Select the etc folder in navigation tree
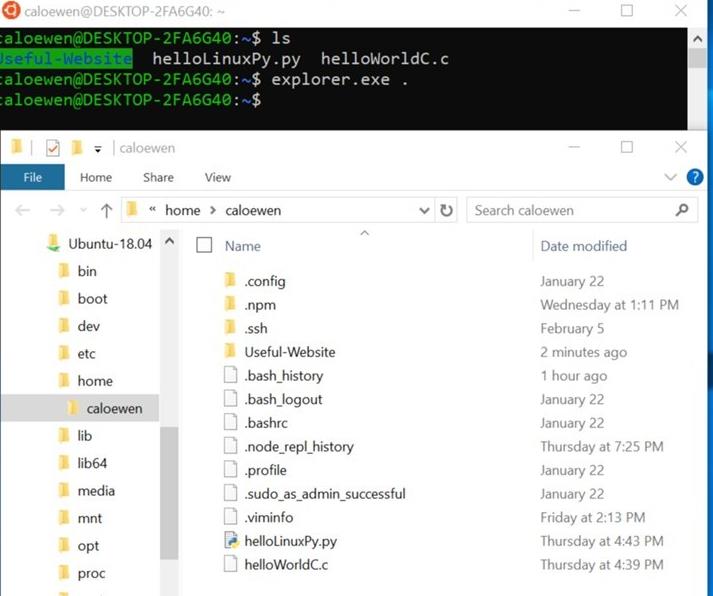This screenshot has height=596, width=713. (87, 353)
